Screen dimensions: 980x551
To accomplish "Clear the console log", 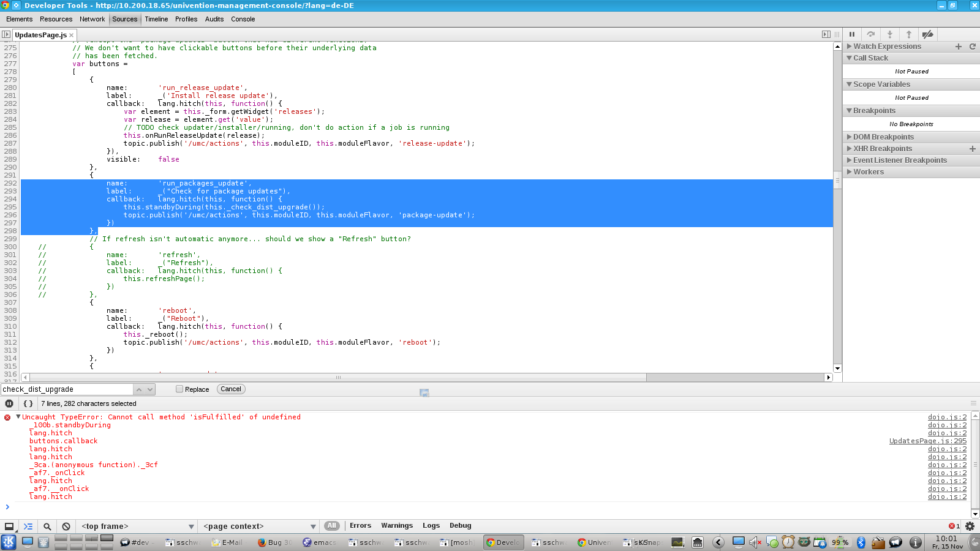I will point(66,527).
